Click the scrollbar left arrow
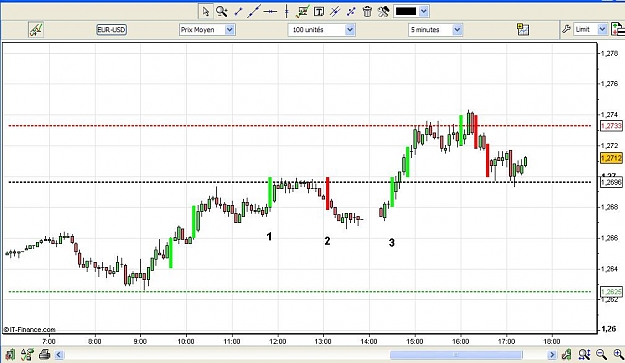This screenshot has height=363, width=625. tap(59, 355)
